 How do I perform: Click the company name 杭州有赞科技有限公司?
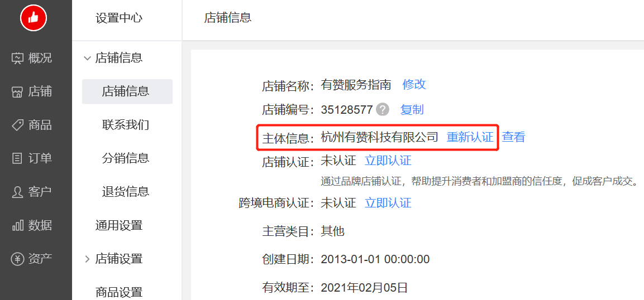pyautogui.click(x=379, y=137)
